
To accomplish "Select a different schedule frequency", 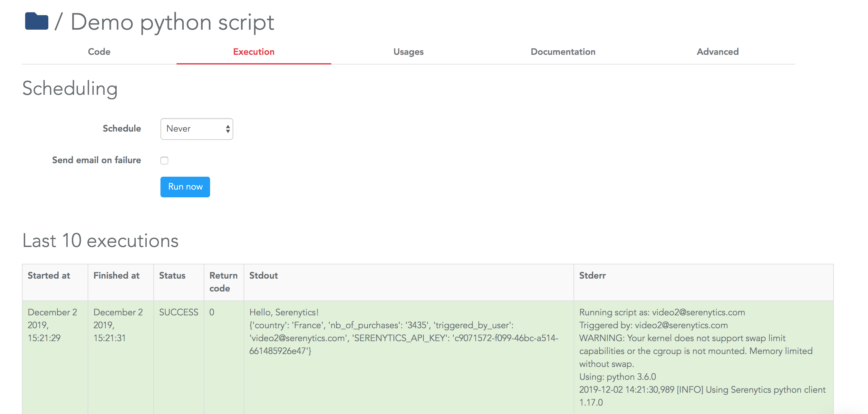I will (x=196, y=128).
